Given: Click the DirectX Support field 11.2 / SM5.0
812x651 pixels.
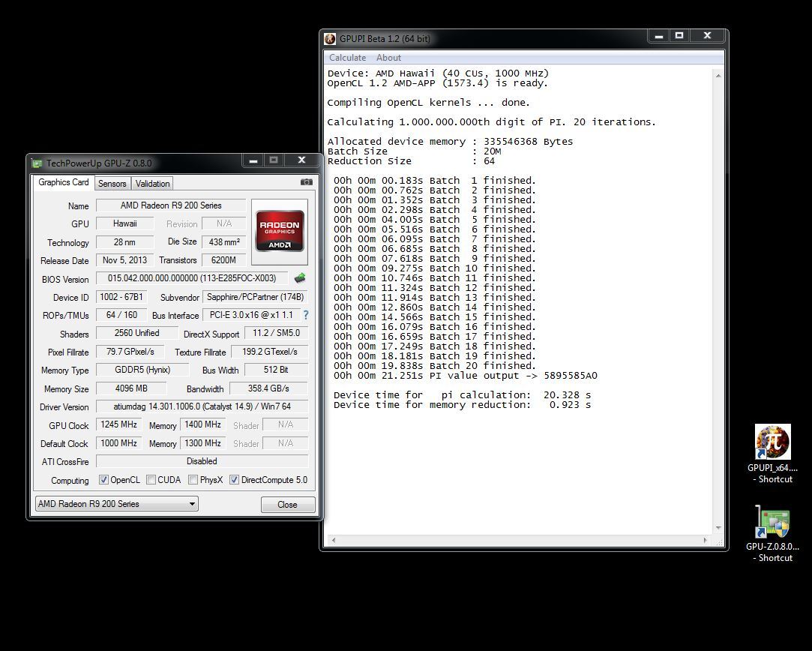Looking at the screenshot, I should pos(276,333).
